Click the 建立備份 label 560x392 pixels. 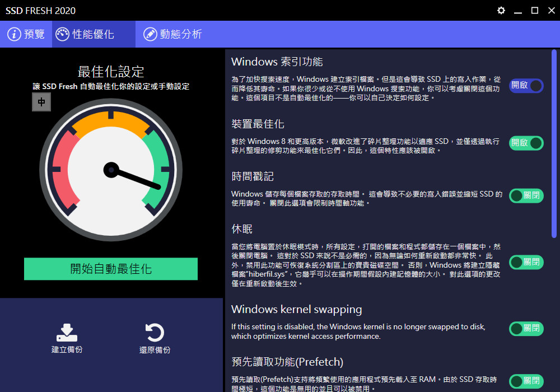(67, 350)
